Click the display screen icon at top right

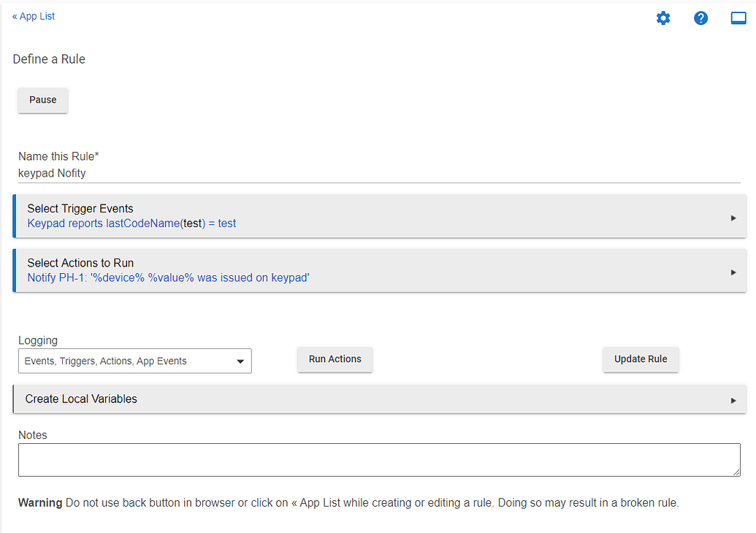pos(738,18)
